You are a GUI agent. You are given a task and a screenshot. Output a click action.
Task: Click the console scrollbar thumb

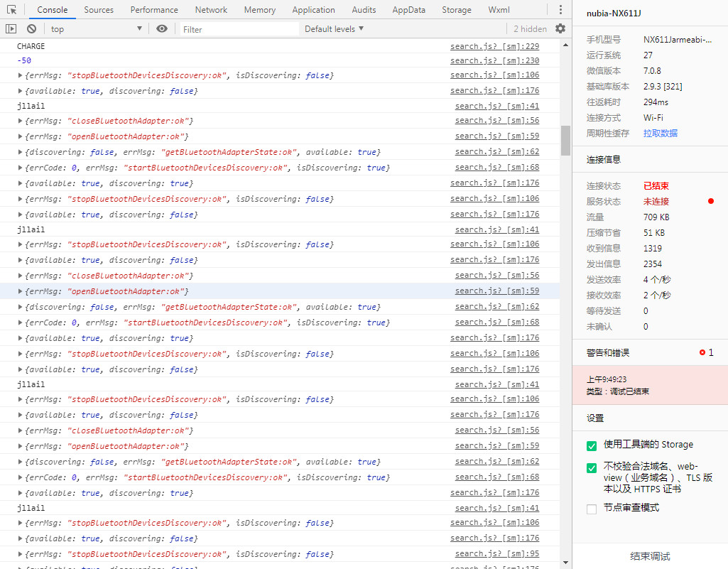(565, 140)
